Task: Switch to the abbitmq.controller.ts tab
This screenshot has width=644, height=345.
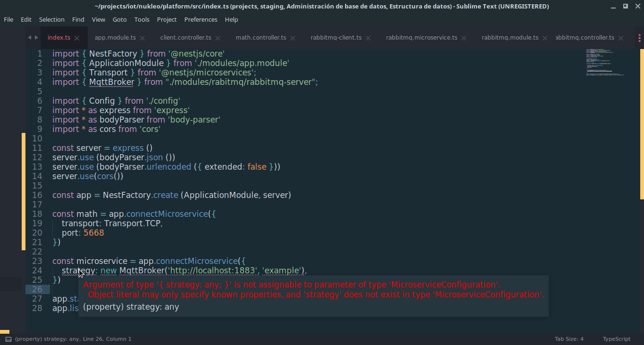Action: point(585,38)
